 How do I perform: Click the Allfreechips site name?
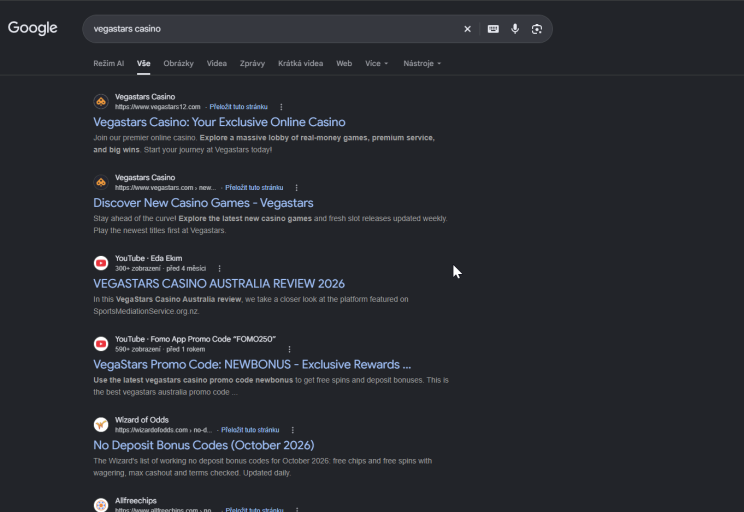[x=136, y=501]
